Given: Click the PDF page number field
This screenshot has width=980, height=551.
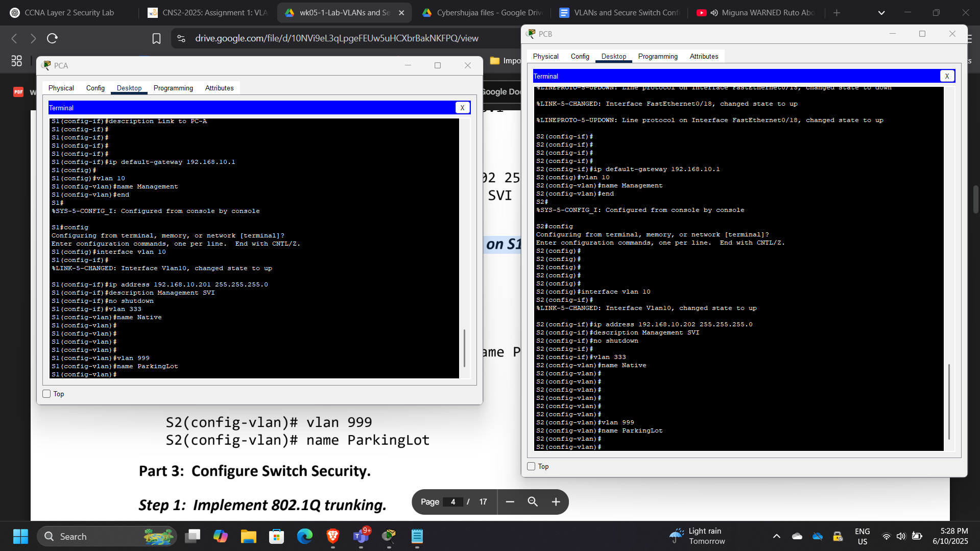Looking at the screenshot, I should pos(453,502).
